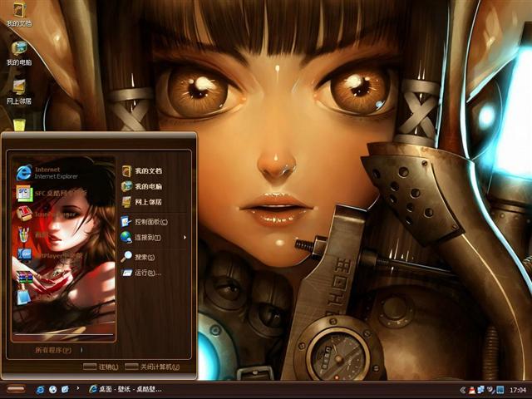Viewport: 532px width, 399px height.
Task: Click Internet Explorer icon in quick launch bar
Action: tap(40, 389)
